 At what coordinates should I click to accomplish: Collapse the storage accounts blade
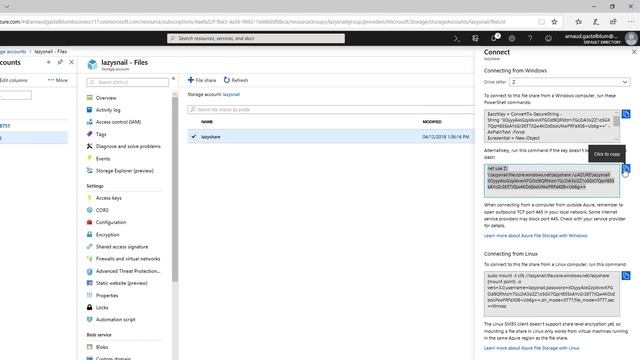point(49,62)
